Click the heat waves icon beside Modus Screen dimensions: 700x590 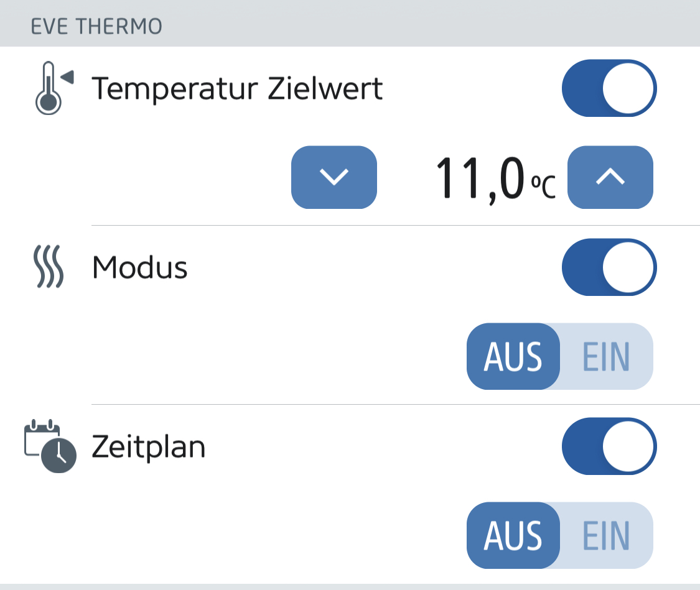49,267
